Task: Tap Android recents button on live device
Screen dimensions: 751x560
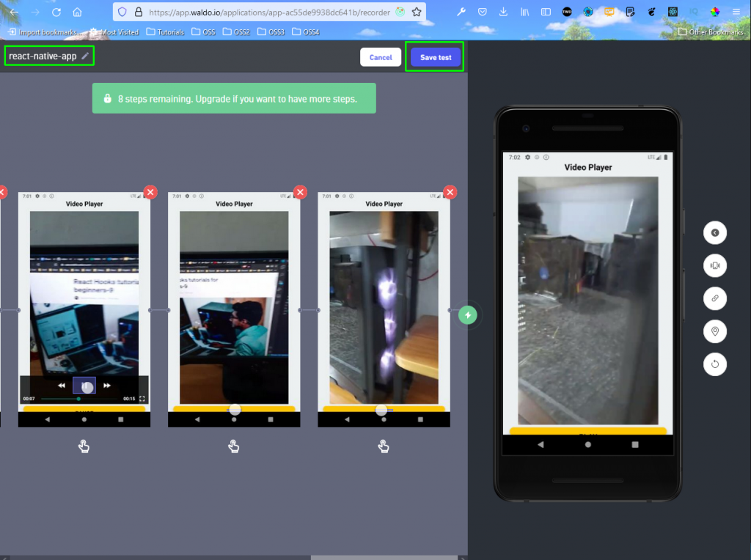Action: [635, 445]
